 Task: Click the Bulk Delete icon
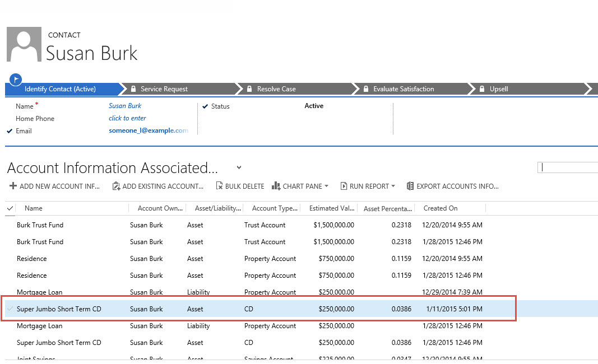(219, 186)
